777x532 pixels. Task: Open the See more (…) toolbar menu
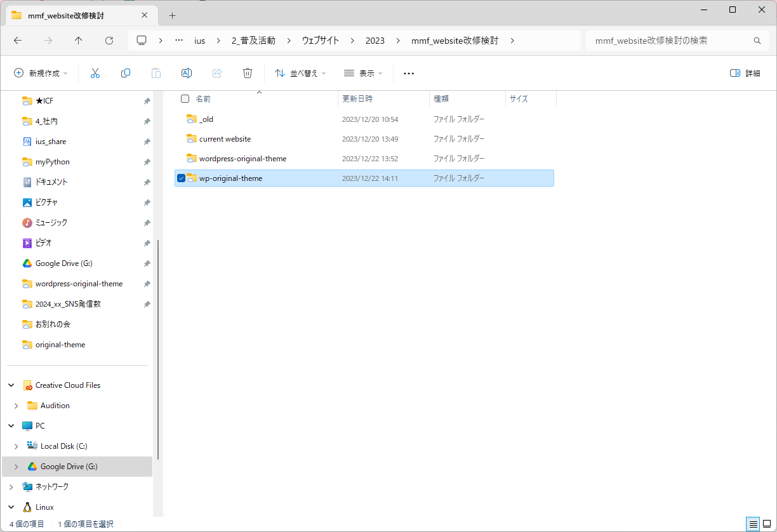pyautogui.click(x=409, y=73)
